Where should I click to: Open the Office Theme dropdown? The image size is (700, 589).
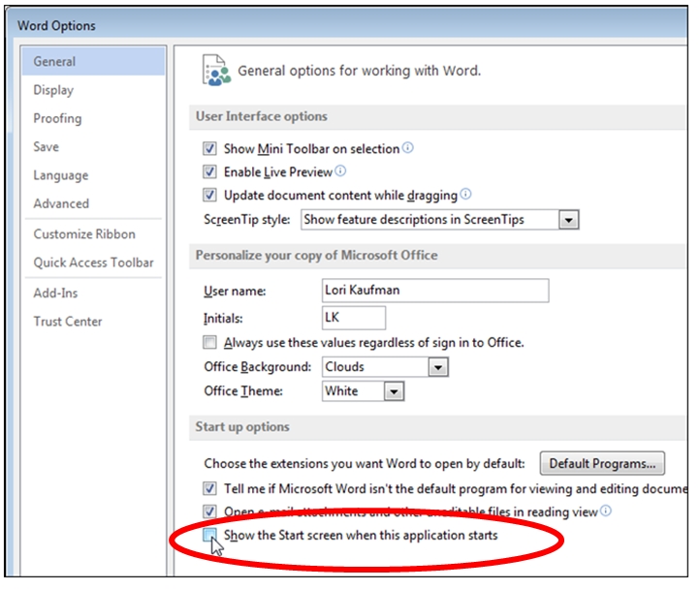coord(393,391)
